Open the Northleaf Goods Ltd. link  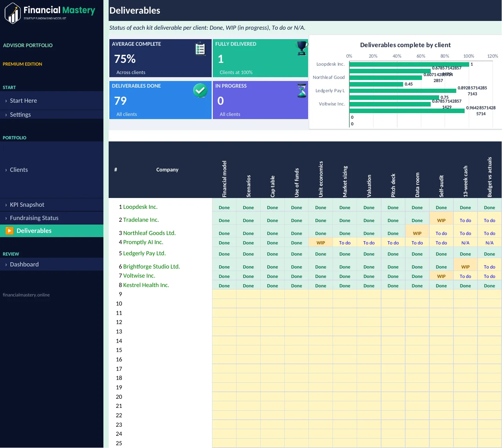(x=149, y=233)
